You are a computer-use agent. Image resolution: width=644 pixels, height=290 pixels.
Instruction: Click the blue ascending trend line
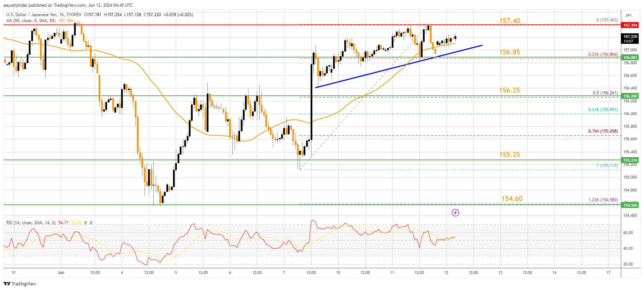[399, 66]
